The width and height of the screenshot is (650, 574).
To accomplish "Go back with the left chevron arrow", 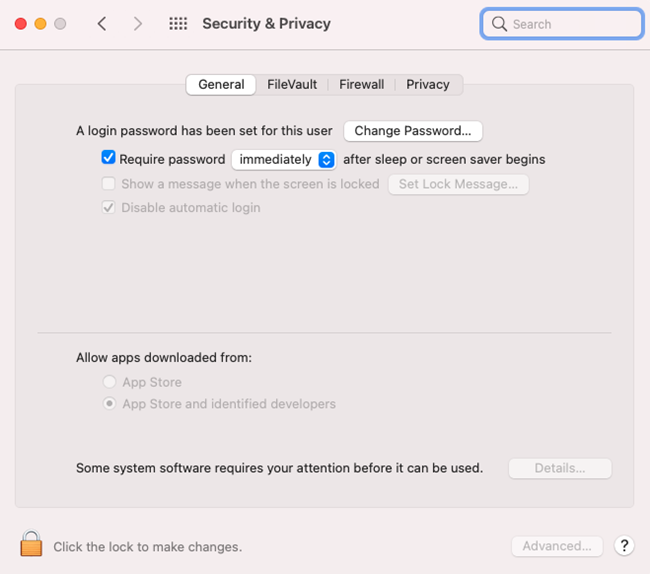I will click(x=102, y=24).
